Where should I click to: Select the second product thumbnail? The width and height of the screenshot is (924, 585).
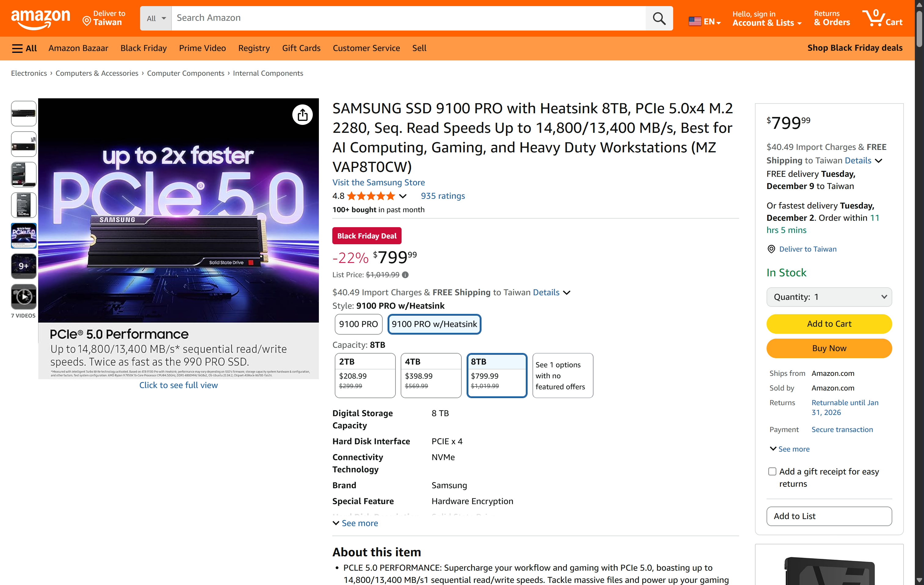coord(24,144)
